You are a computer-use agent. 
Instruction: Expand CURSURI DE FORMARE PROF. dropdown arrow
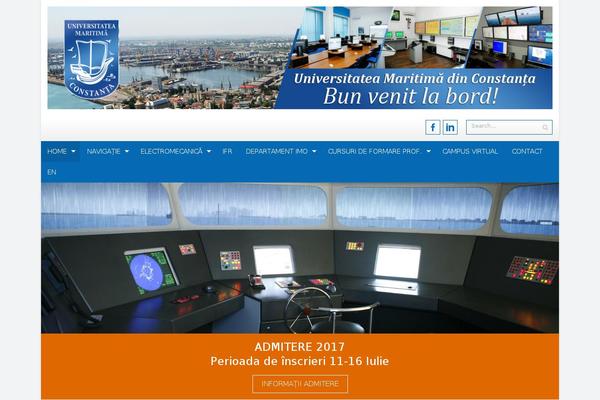click(429, 151)
